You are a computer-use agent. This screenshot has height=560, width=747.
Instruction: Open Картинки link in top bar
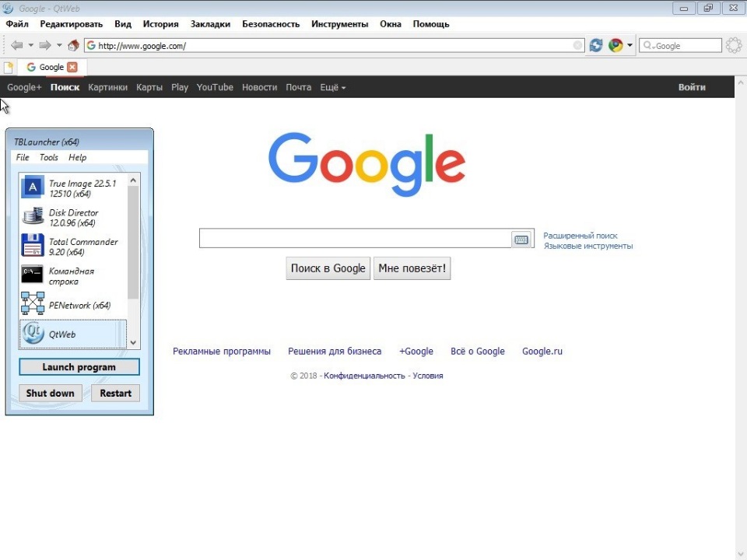pyautogui.click(x=107, y=87)
